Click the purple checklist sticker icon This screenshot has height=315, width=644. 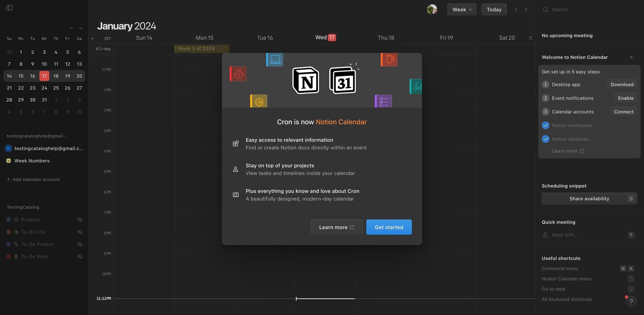click(x=384, y=101)
